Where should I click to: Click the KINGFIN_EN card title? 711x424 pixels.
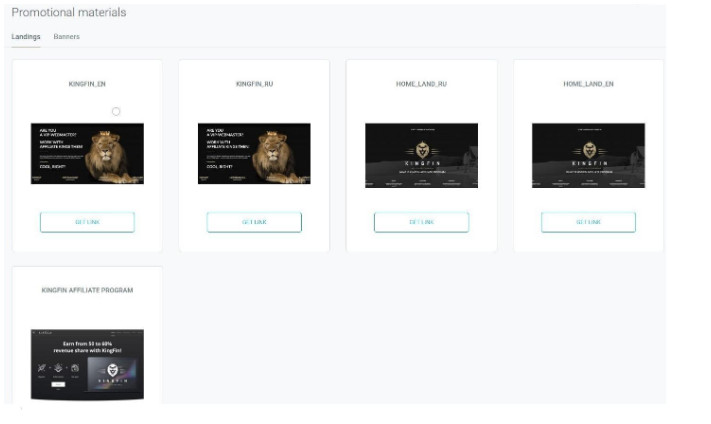[x=87, y=84]
